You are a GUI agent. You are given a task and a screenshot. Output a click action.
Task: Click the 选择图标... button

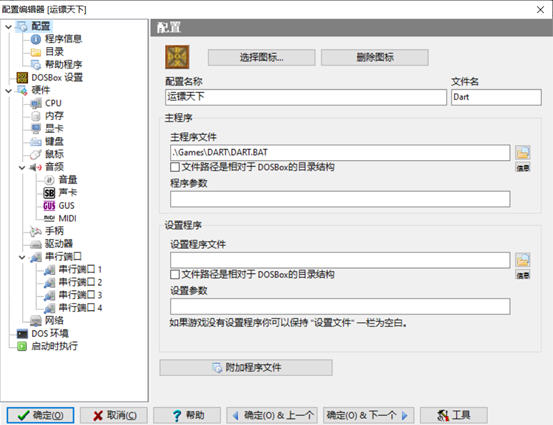tap(261, 57)
